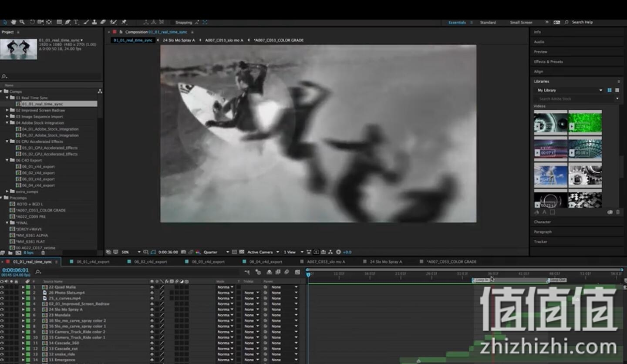The width and height of the screenshot is (627, 364).
Task: Select the Unified Camera tool
Action: pos(40,22)
